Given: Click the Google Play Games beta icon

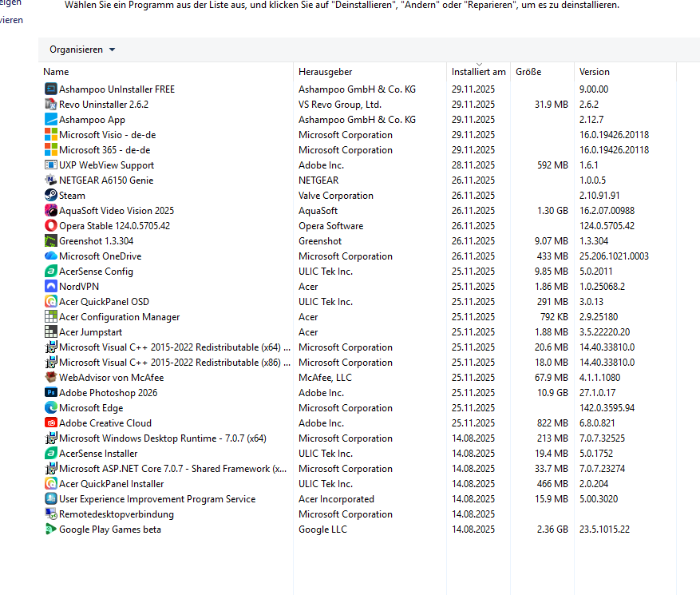Looking at the screenshot, I should tap(51, 530).
